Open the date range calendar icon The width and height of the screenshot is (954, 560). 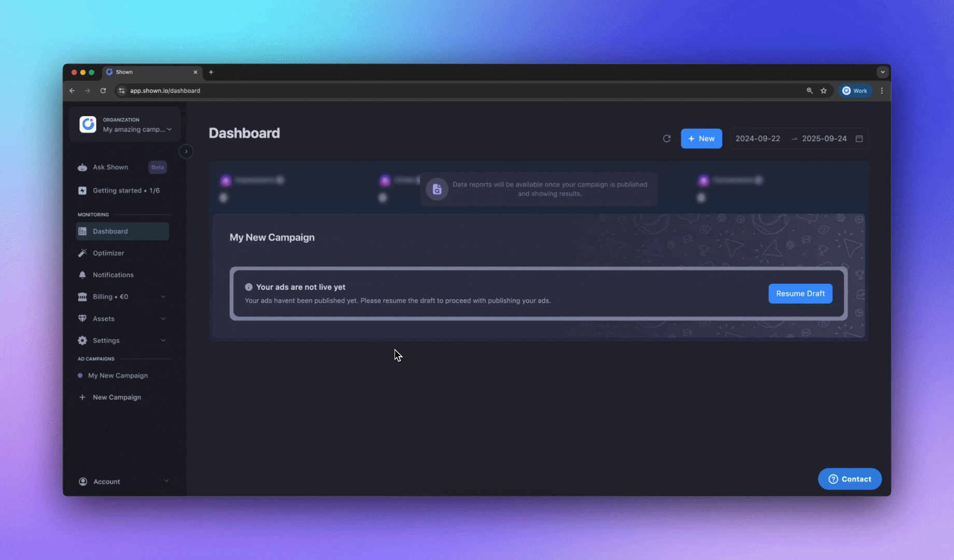pyautogui.click(x=859, y=138)
